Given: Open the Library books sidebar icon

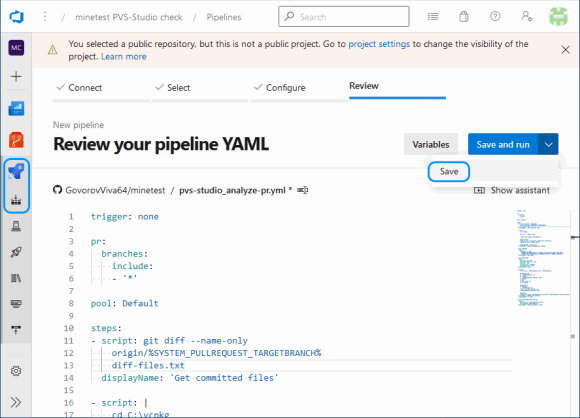Looking at the screenshot, I should [16, 278].
